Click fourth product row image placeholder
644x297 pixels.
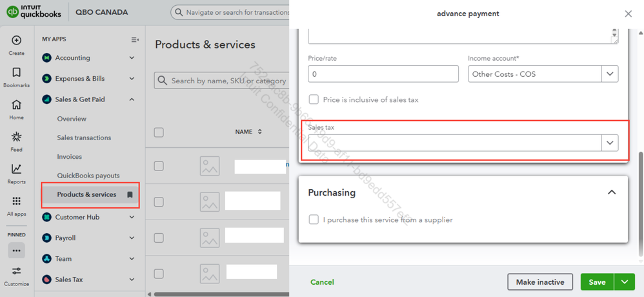click(x=210, y=273)
